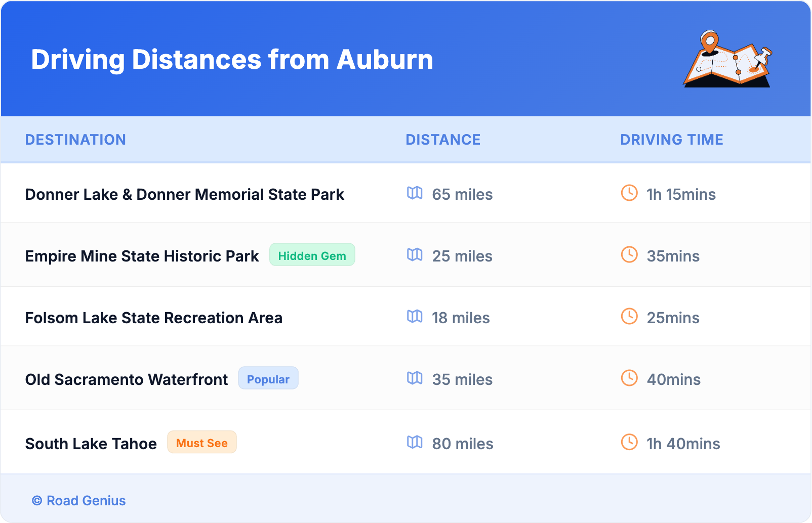
Task: Click the map icon beside 18 miles
Action: pos(415,317)
